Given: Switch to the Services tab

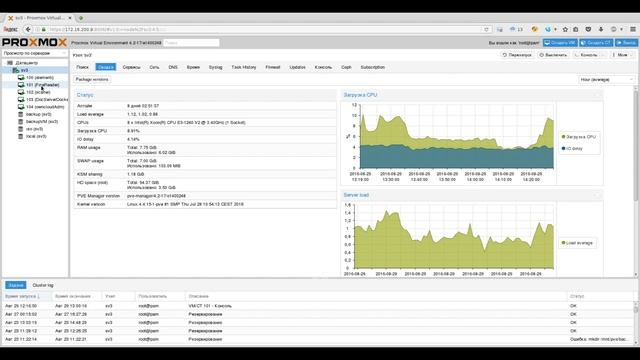Looking at the screenshot, I should (x=131, y=67).
